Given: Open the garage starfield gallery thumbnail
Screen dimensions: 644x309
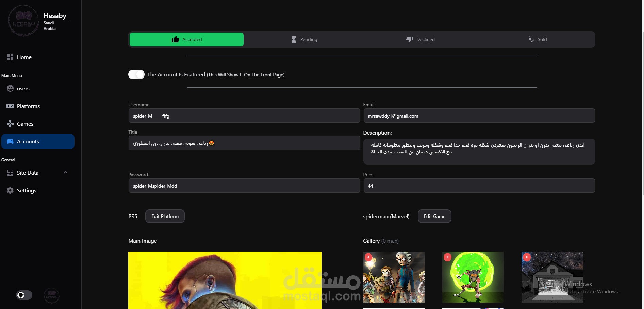Looking at the screenshot, I should click(x=552, y=277).
